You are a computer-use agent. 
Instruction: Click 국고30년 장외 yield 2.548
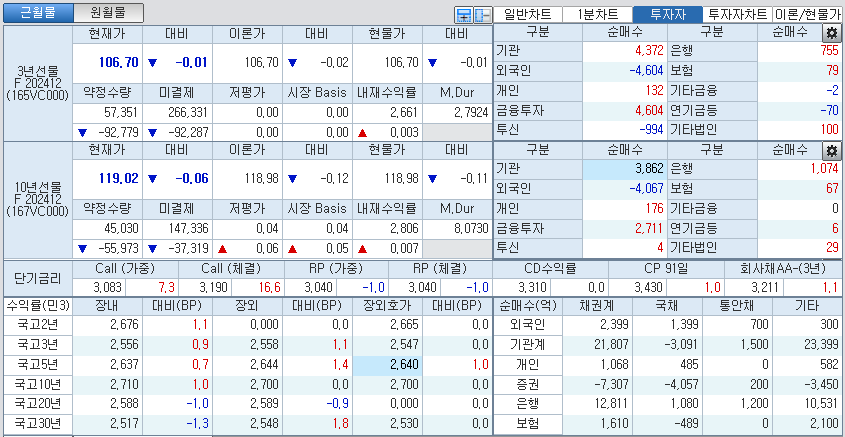point(264,423)
